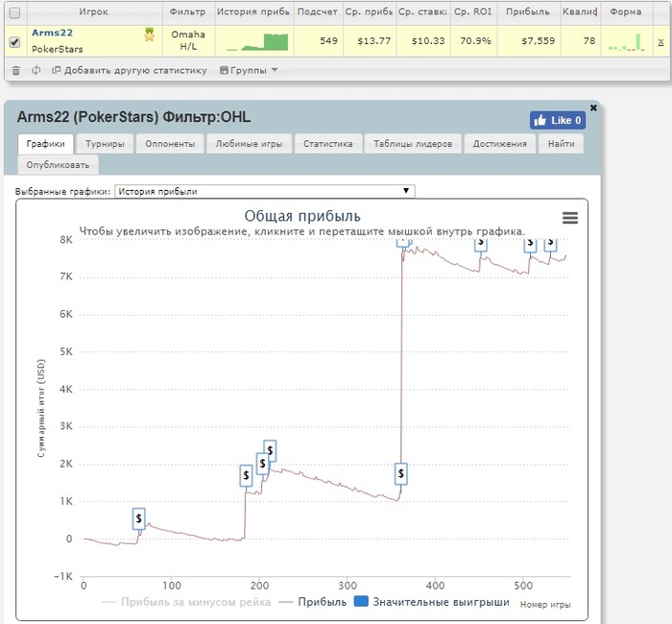This screenshot has width=672, height=624.
Task: Click the Facebook Like thumbs-up button
Action: (x=558, y=120)
